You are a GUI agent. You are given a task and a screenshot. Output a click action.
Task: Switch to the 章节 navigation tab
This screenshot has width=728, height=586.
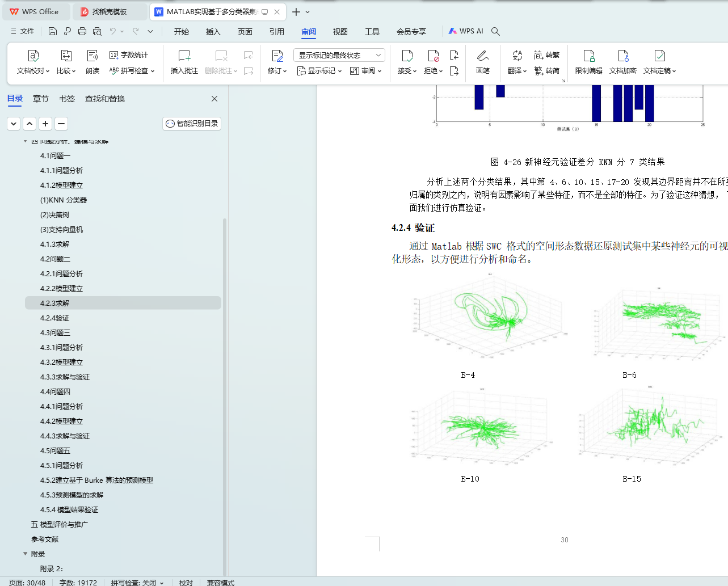[41, 99]
